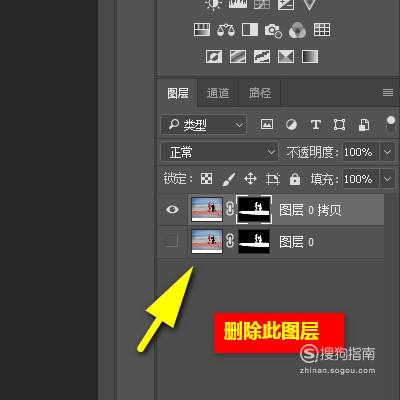The width and height of the screenshot is (400, 400).
Task: Select the 图层 0 mask thumbnail
Action: pos(254,241)
